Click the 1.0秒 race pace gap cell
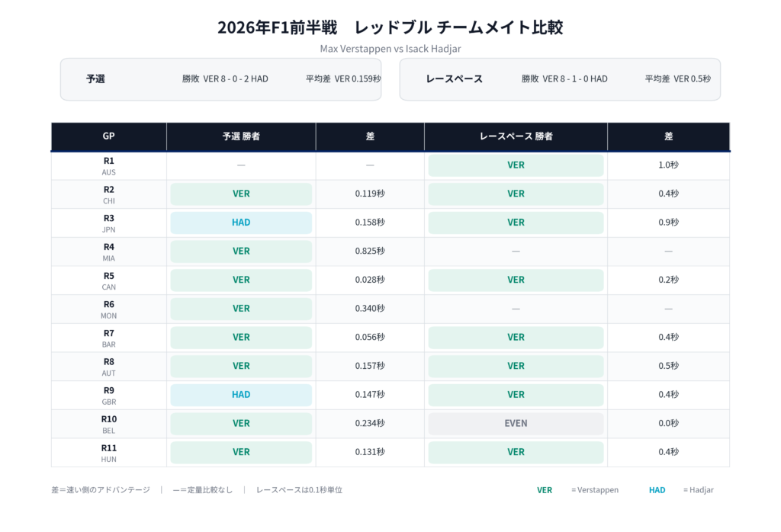 [668, 165]
